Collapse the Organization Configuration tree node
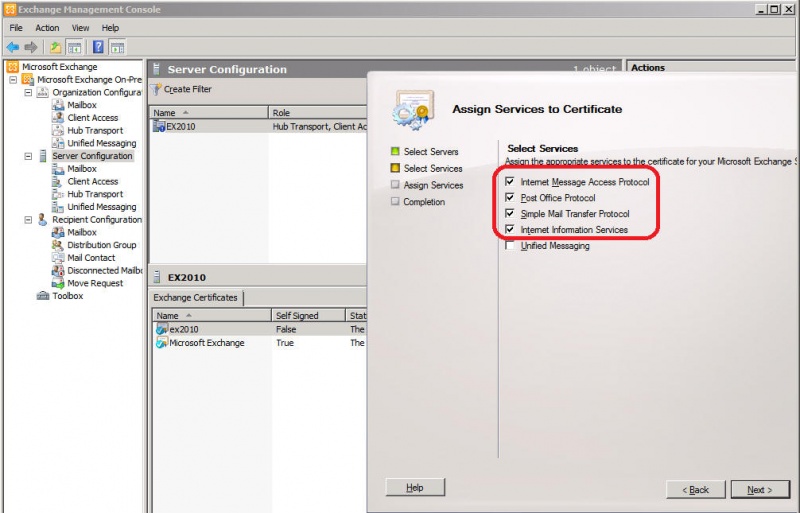 (x=28, y=92)
